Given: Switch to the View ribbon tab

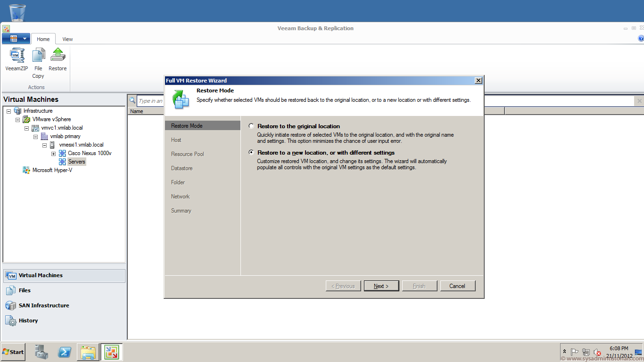Looking at the screenshot, I should pos(67,39).
